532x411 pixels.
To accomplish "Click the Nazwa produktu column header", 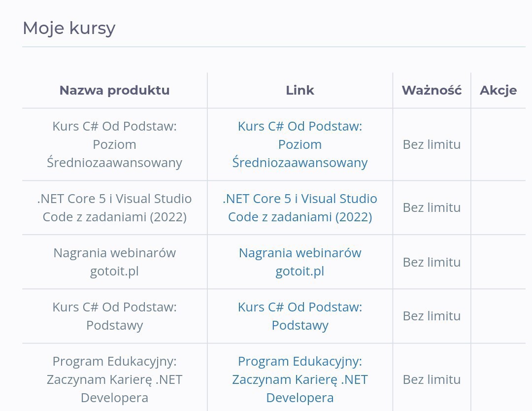I will 114,90.
